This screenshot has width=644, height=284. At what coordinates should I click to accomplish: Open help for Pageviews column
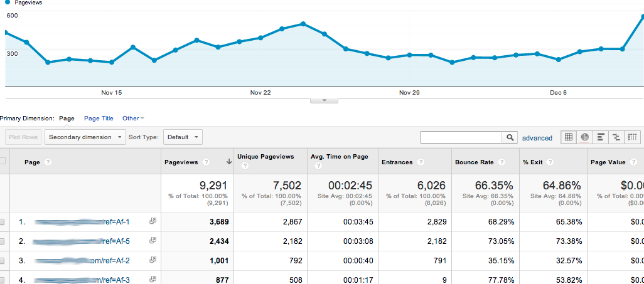coord(206,162)
